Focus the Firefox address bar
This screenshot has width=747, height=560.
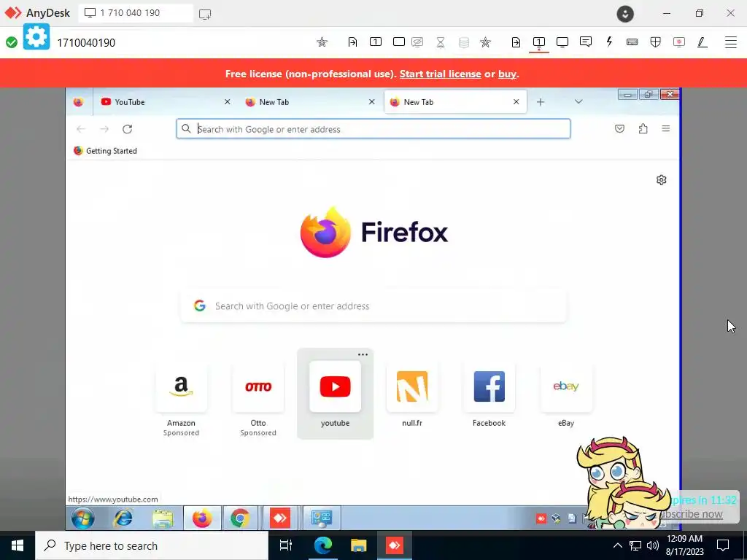click(373, 129)
